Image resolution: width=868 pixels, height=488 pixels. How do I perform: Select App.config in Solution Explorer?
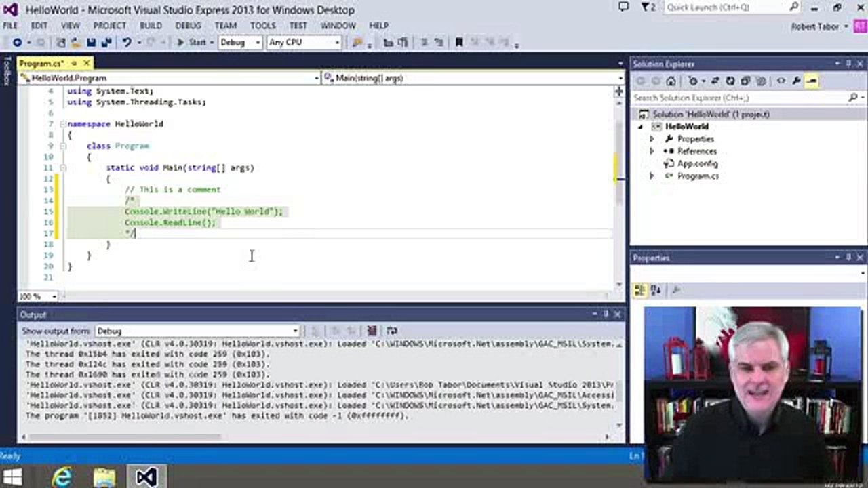click(x=697, y=163)
